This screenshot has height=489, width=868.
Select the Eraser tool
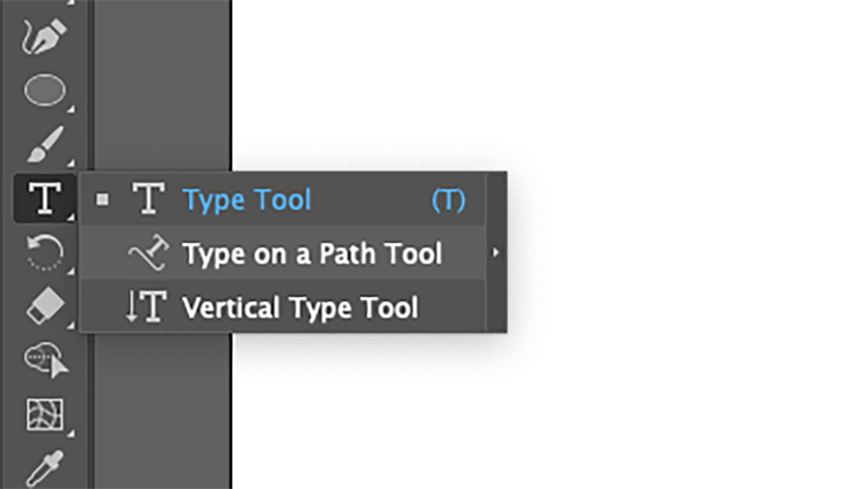click(45, 306)
